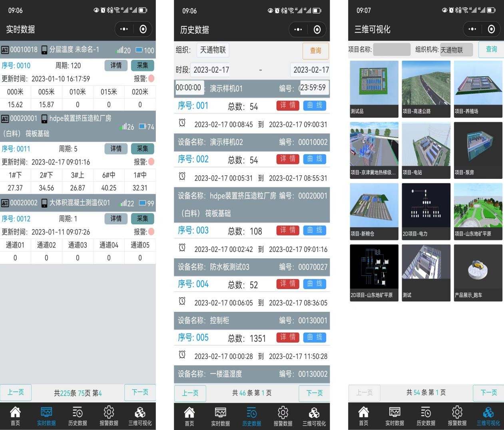Tap the device icon next to 00020001
The image size is (504, 430).
tap(44, 119)
